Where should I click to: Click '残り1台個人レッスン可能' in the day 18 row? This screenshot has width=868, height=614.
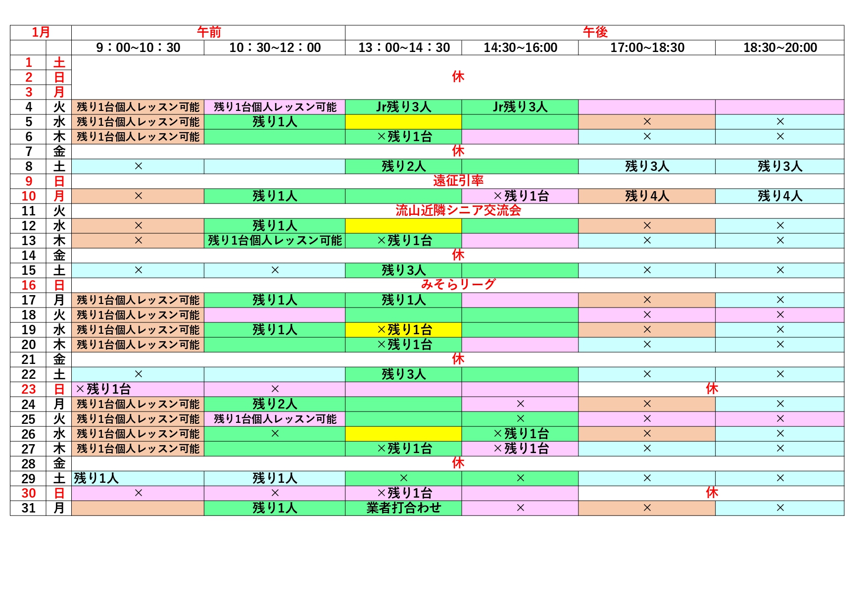(138, 315)
